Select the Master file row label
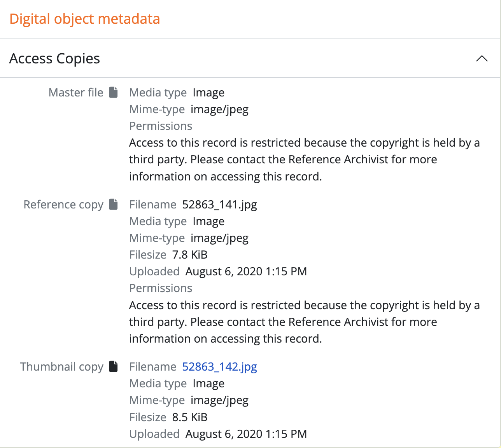The image size is (501, 448). [76, 93]
